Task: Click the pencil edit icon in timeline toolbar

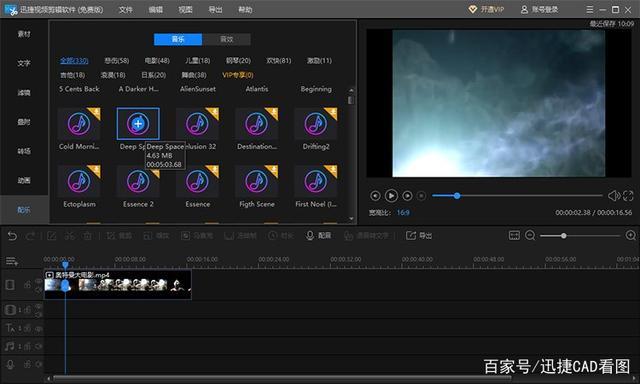Action: (51, 235)
